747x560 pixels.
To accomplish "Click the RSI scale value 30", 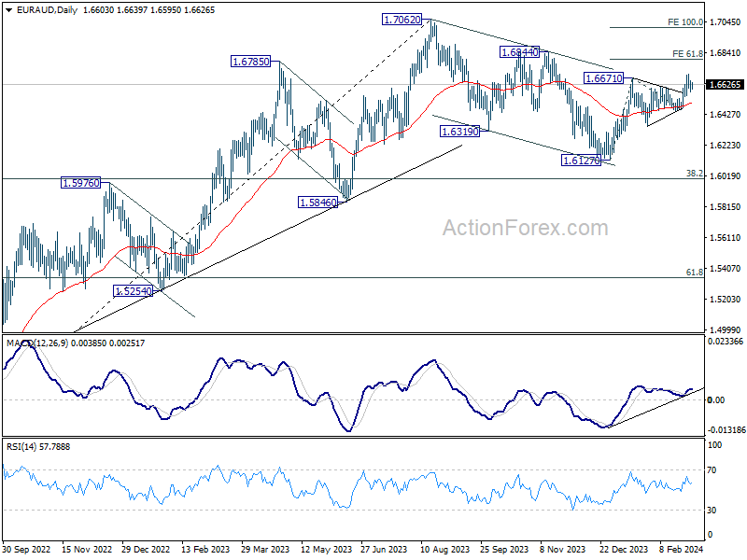I will pyautogui.click(x=712, y=510).
